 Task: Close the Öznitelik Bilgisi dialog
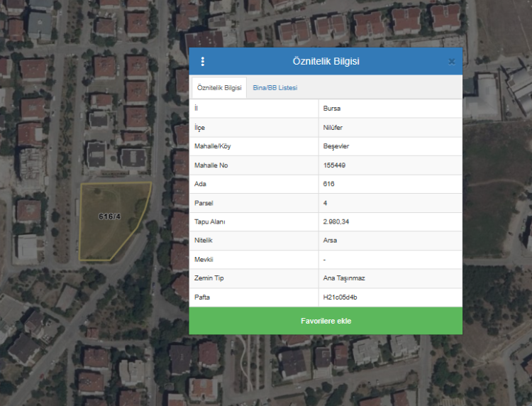click(452, 62)
